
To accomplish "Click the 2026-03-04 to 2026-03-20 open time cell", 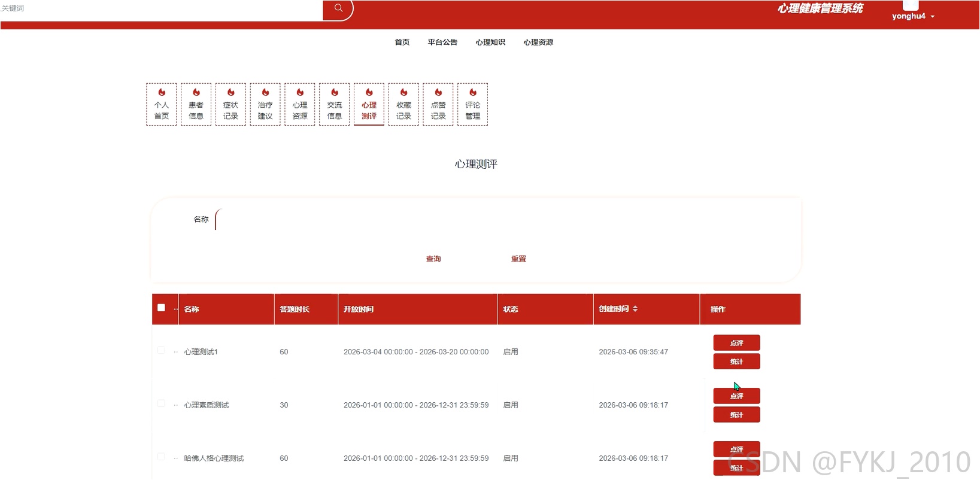I will click(x=416, y=352).
